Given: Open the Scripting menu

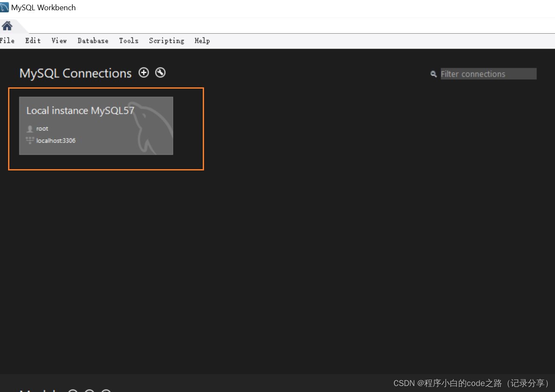Looking at the screenshot, I should [167, 41].
